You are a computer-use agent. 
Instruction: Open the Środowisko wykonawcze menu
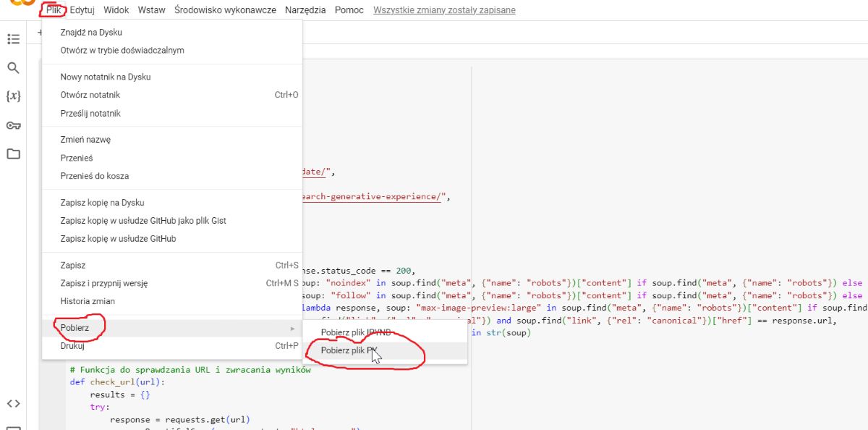tap(225, 10)
